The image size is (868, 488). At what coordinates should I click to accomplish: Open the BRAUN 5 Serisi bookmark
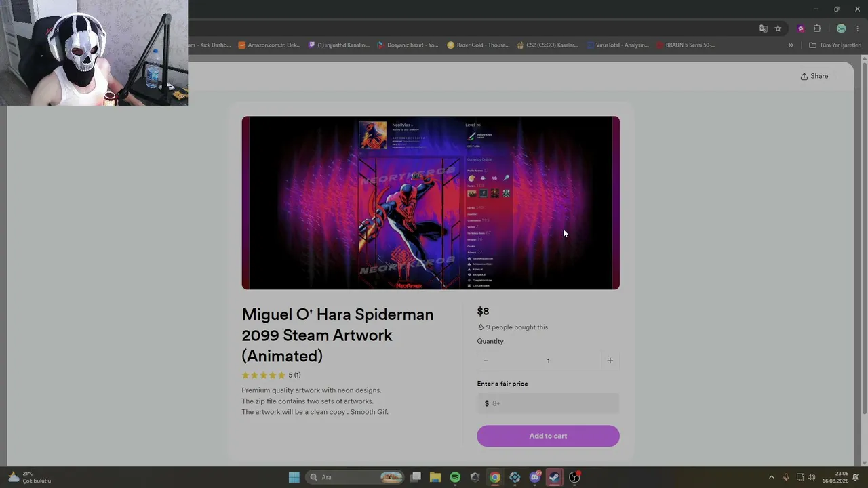pos(686,45)
